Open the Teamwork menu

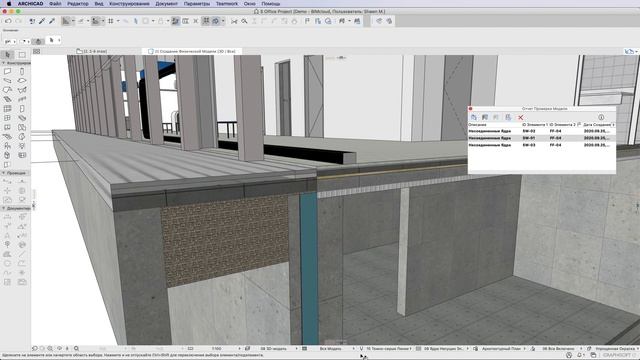point(227,4)
